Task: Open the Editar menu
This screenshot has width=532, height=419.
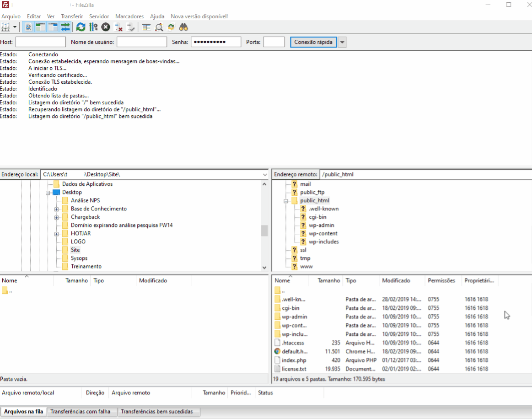Action: click(34, 16)
